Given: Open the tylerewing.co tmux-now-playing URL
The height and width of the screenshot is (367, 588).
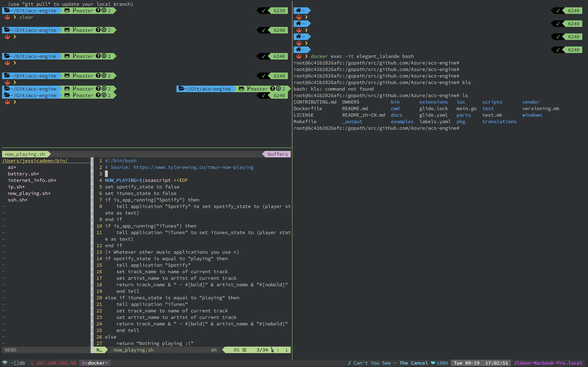Looking at the screenshot, I should [x=193, y=167].
